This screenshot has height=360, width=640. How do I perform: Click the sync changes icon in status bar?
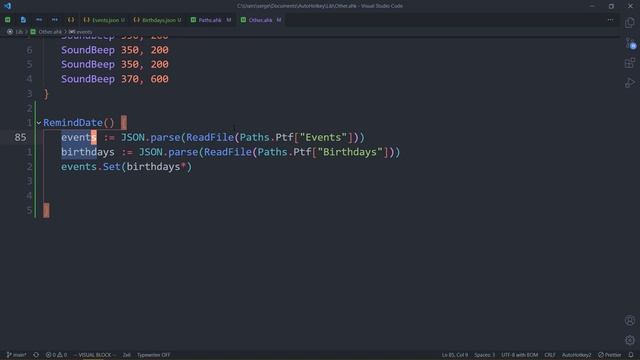pyautogui.click(x=36, y=355)
